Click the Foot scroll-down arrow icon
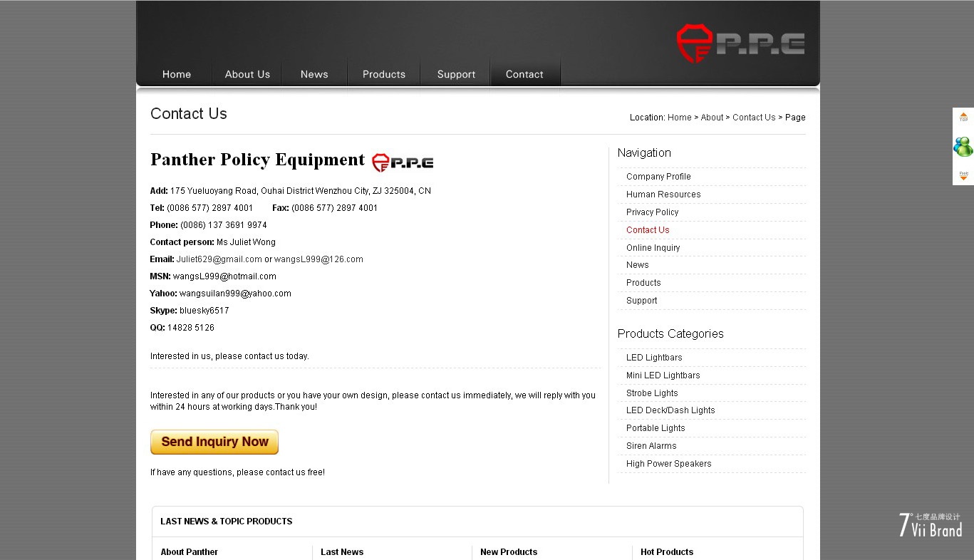 pos(963,175)
